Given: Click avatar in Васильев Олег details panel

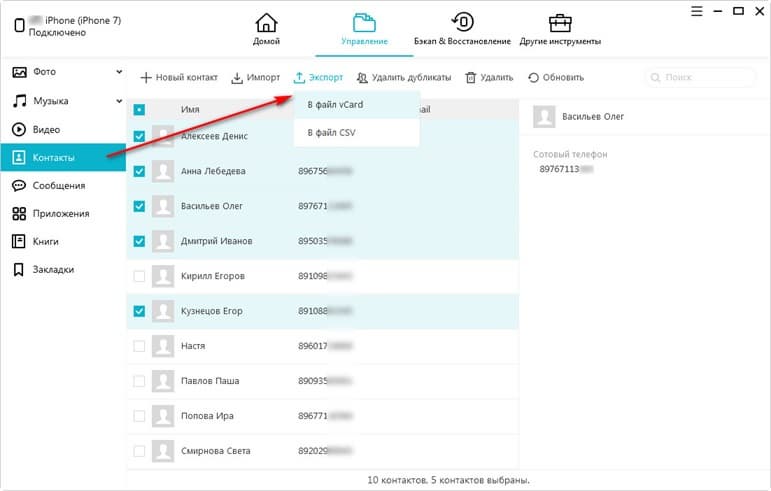Looking at the screenshot, I should click(544, 116).
